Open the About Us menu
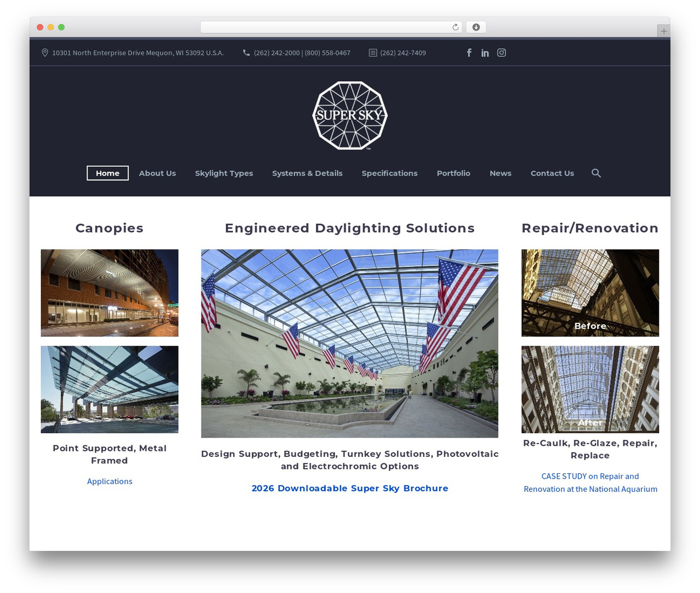The height and width of the screenshot is (593, 700). [157, 173]
